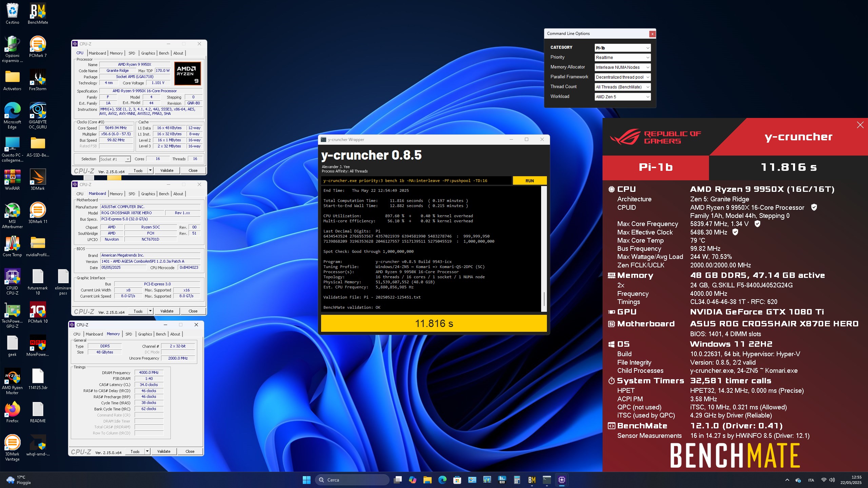Switch to CPU tab in CPU-Z Memory window
This screenshot has width=868, height=488.
tap(77, 334)
